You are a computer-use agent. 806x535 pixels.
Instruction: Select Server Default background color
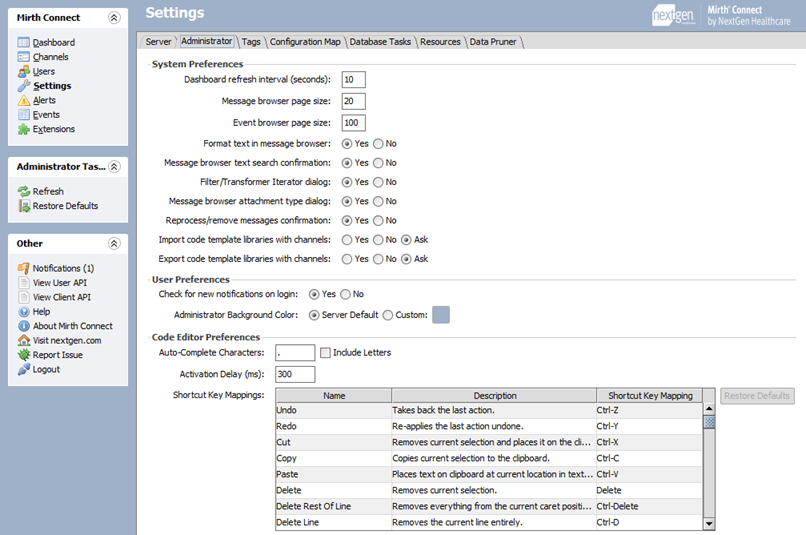coord(314,315)
